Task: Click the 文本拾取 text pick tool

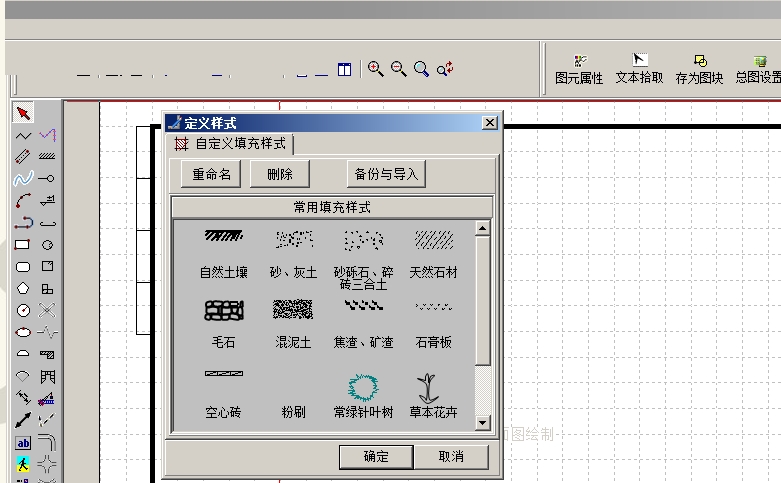Action: [640, 69]
